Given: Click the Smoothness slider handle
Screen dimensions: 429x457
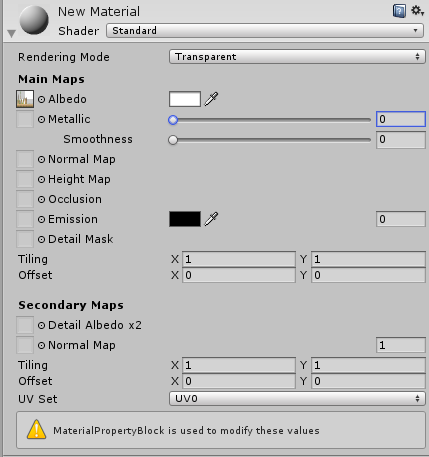Looking at the screenshot, I should (x=173, y=140).
